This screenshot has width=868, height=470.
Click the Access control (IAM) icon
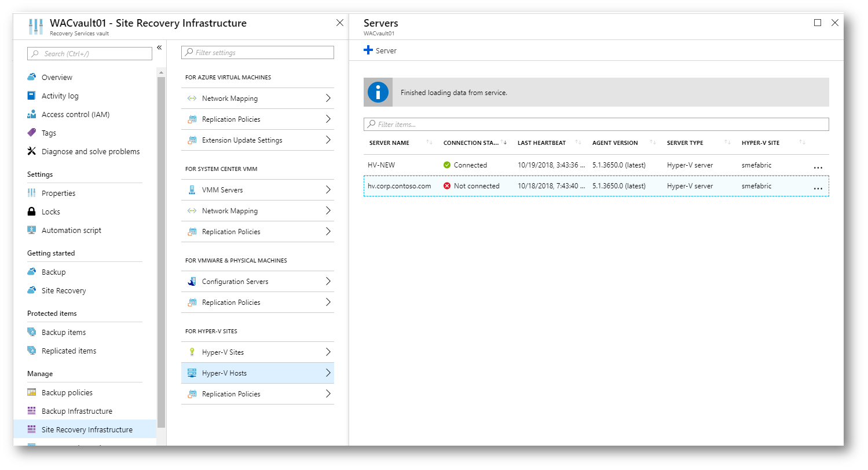pyautogui.click(x=32, y=114)
